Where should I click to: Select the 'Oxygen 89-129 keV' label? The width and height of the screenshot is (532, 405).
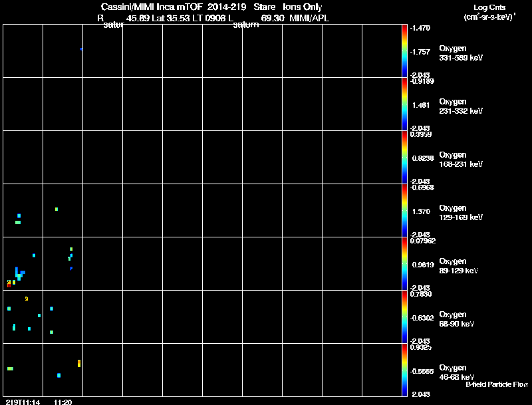[459, 266]
